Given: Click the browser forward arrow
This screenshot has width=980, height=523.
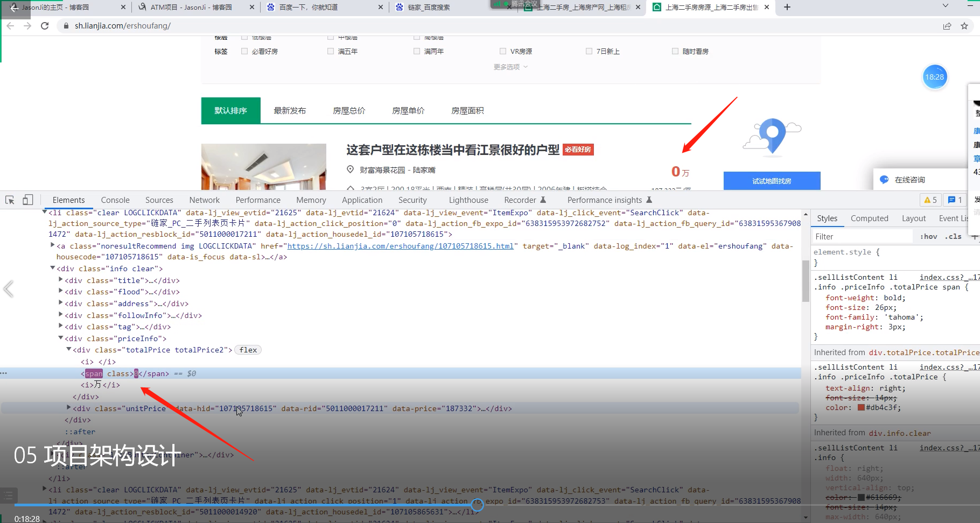Looking at the screenshot, I should (x=27, y=26).
